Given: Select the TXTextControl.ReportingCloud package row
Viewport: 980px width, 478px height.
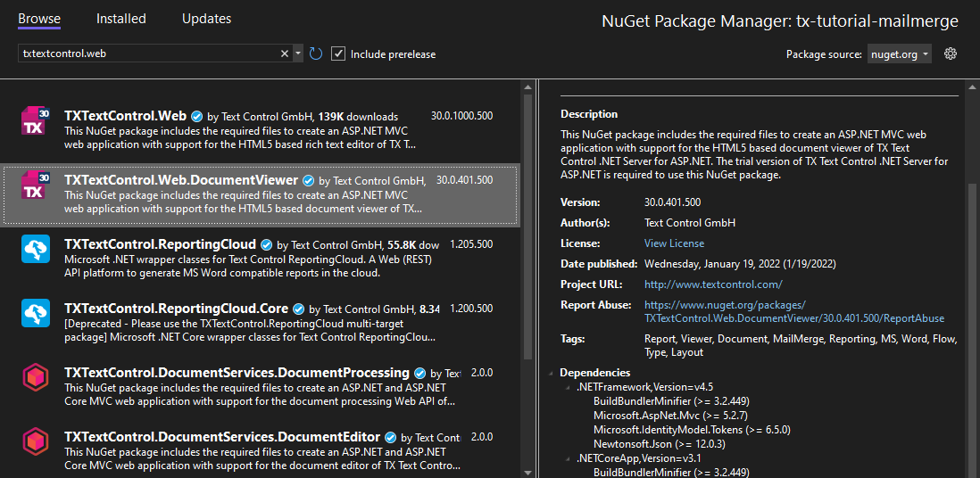Looking at the screenshot, I should pos(262,259).
